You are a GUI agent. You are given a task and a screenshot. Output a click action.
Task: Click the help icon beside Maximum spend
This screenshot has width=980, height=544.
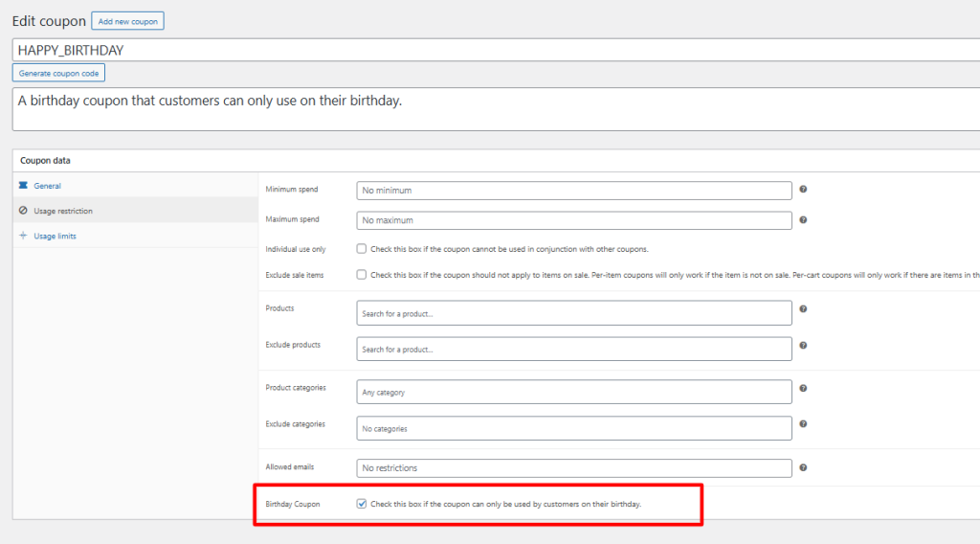click(803, 220)
